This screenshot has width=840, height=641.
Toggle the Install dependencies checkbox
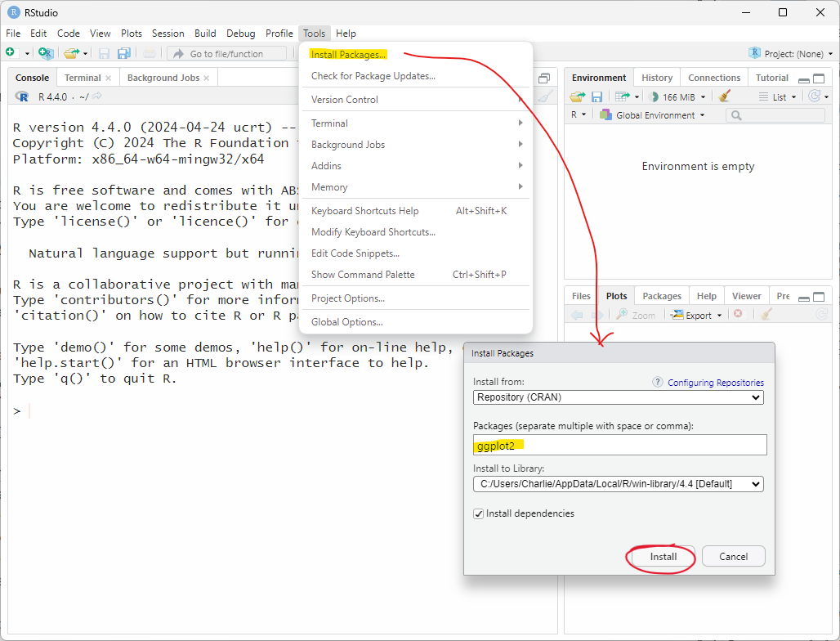[x=479, y=513]
